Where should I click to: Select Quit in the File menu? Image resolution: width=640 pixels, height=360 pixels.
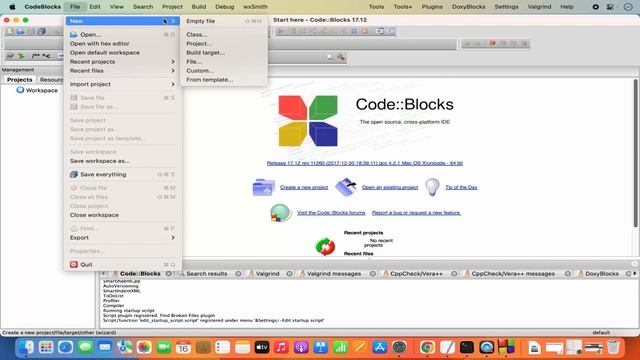pyautogui.click(x=122, y=264)
